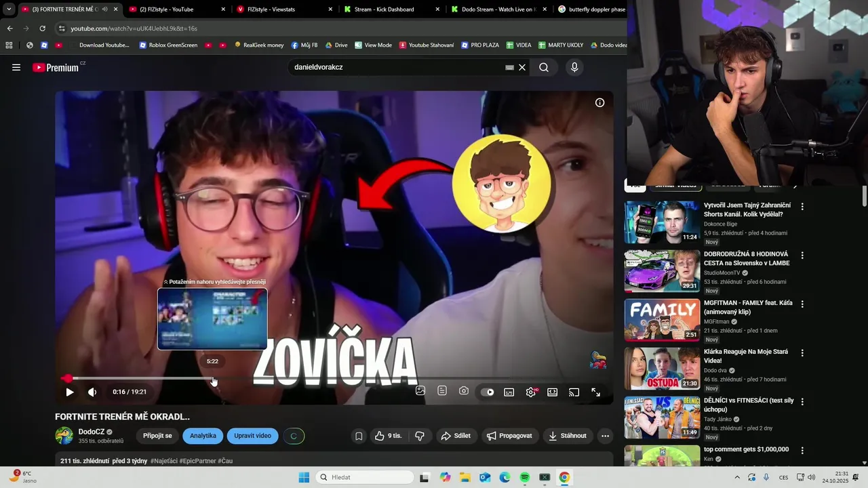Viewport: 868px width, 488px height.
Task: Open options for DOBRODRUŽNÁ 8 HODINOVÁ video
Action: click(802, 256)
